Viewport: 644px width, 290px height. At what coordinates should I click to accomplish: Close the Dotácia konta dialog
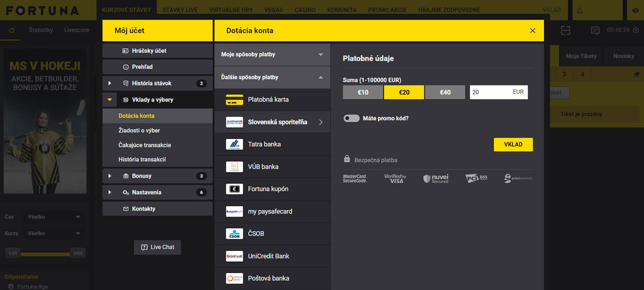[x=532, y=30]
